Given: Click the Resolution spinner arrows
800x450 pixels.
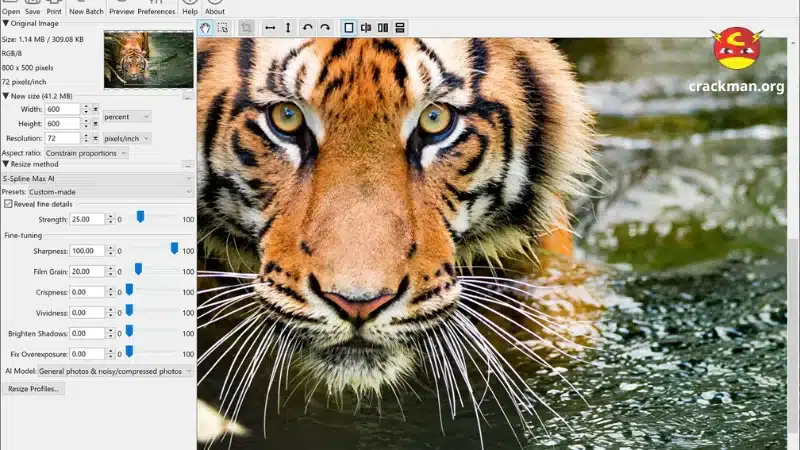Looking at the screenshot, I should point(86,138).
